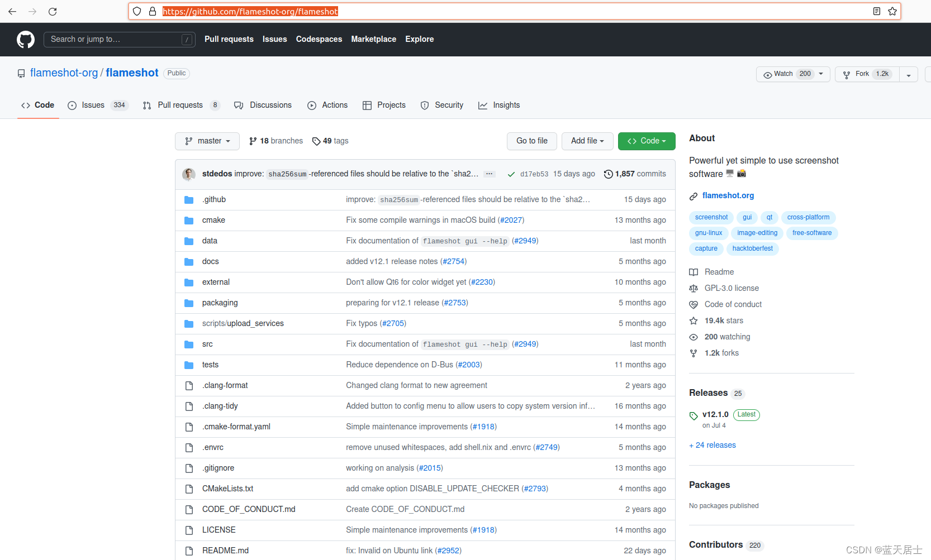The width and height of the screenshot is (931, 560).
Task: Open the fork options dropdown arrow
Action: pos(909,74)
